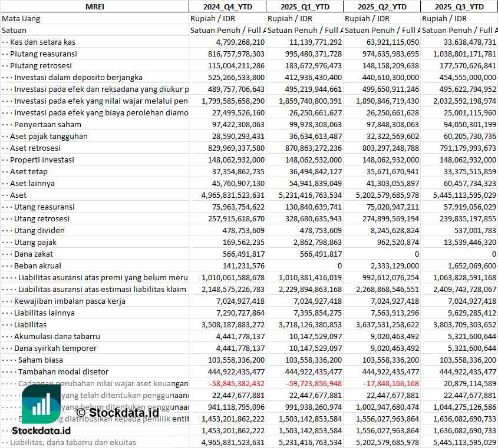Select the 2024_Q4_YTD column header
498x448 pixels.
(x=227, y=6)
